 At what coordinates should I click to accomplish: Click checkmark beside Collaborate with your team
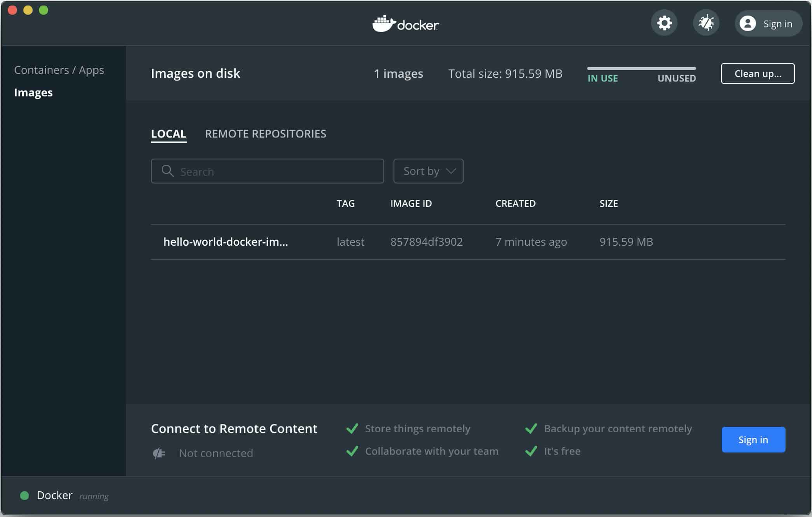(x=352, y=451)
